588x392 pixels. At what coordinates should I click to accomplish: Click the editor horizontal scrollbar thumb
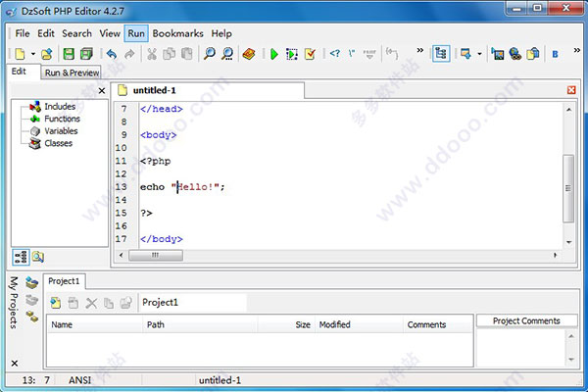[x=156, y=255]
